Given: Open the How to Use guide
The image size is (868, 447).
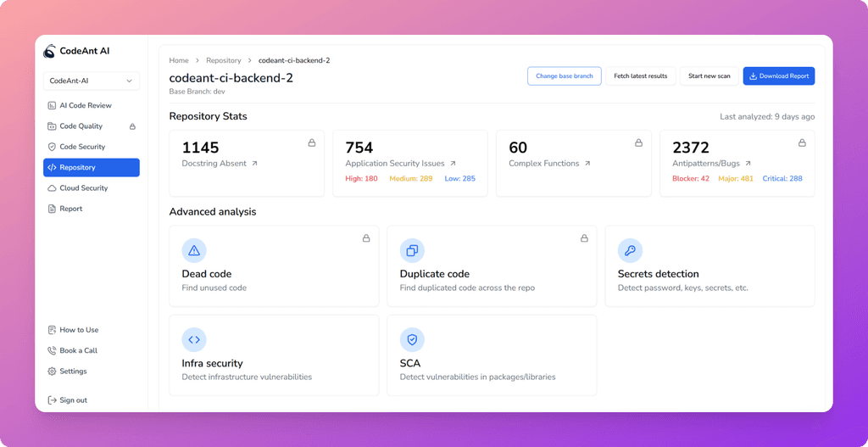Looking at the screenshot, I should (x=92, y=330).
